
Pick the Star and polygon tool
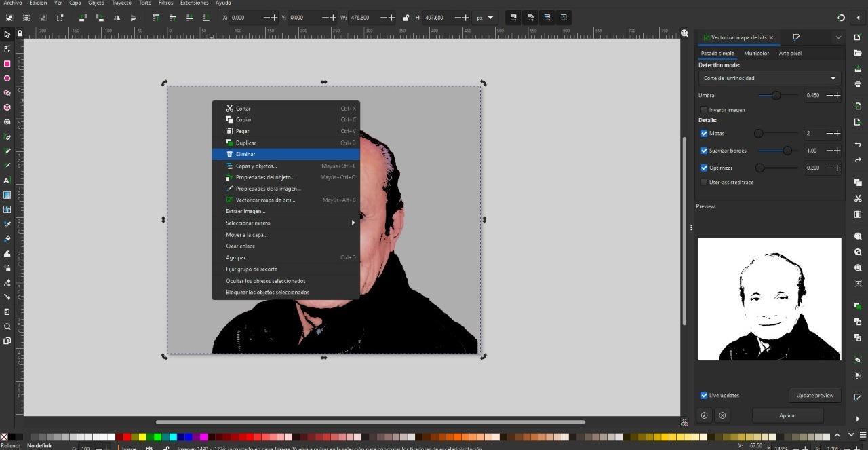point(7,93)
